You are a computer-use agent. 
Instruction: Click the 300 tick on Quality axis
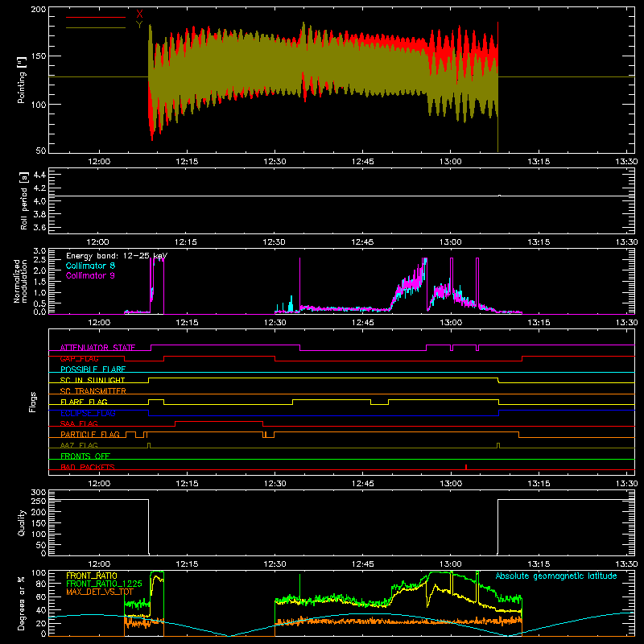38,492
